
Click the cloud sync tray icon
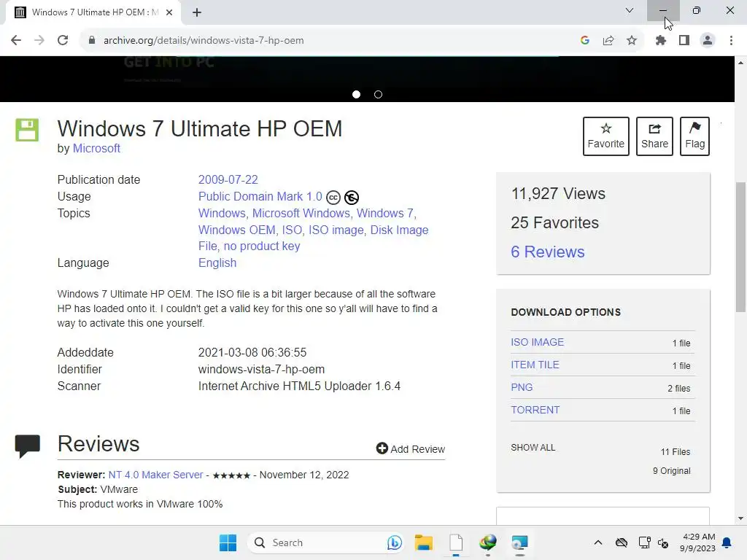(x=622, y=542)
